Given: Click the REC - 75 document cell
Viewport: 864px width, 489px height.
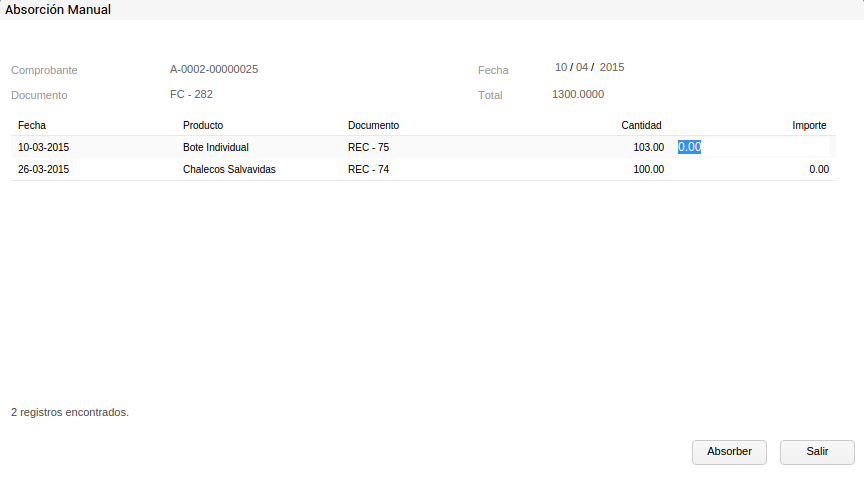Looking at the screenshot, I should point(368,147).
